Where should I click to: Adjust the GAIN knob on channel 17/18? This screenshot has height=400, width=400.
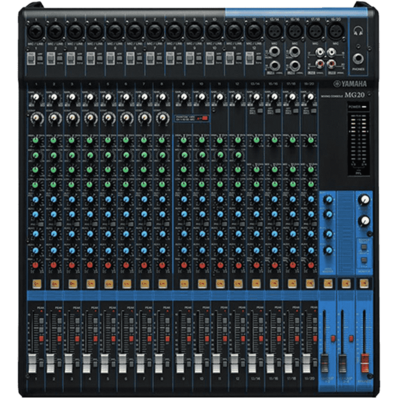(292, 97)
